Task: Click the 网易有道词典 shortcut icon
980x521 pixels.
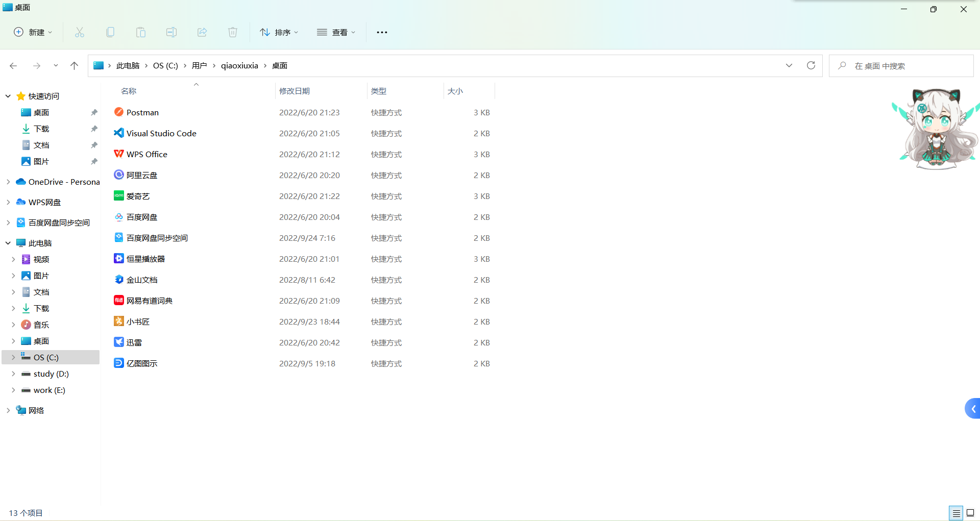Action: 119,300
